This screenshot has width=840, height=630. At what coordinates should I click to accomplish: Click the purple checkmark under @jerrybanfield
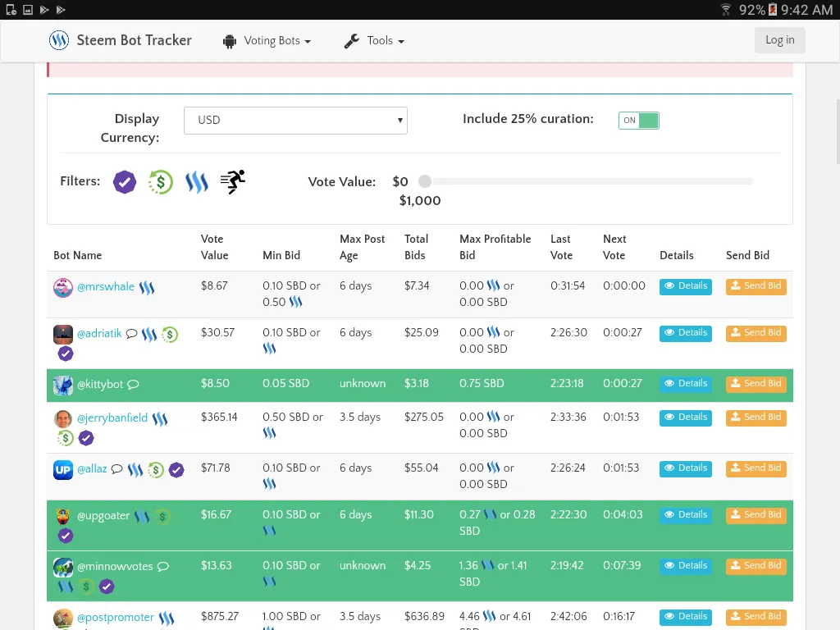coord(86,438)
